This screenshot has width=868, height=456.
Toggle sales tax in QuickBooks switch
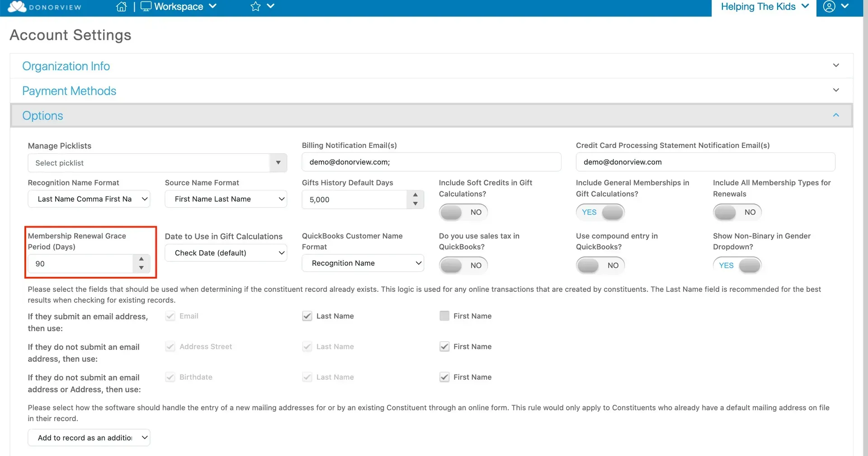click(x=463, y=266)
